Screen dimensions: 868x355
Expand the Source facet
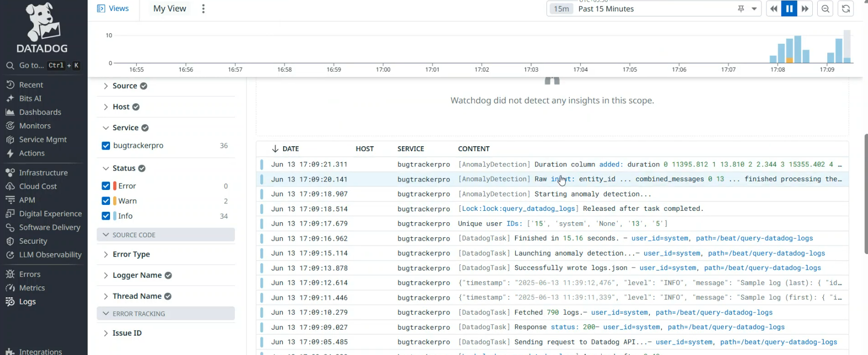click(106, 86)
